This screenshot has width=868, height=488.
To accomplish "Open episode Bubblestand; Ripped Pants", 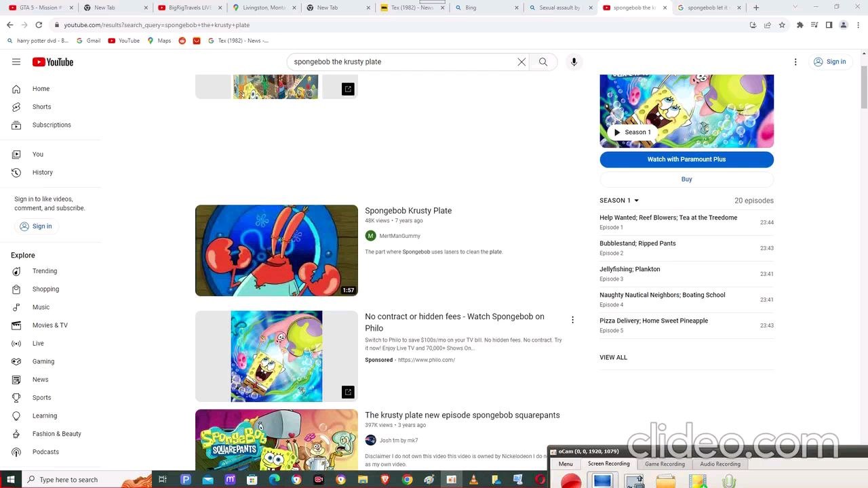I will 686,248.
